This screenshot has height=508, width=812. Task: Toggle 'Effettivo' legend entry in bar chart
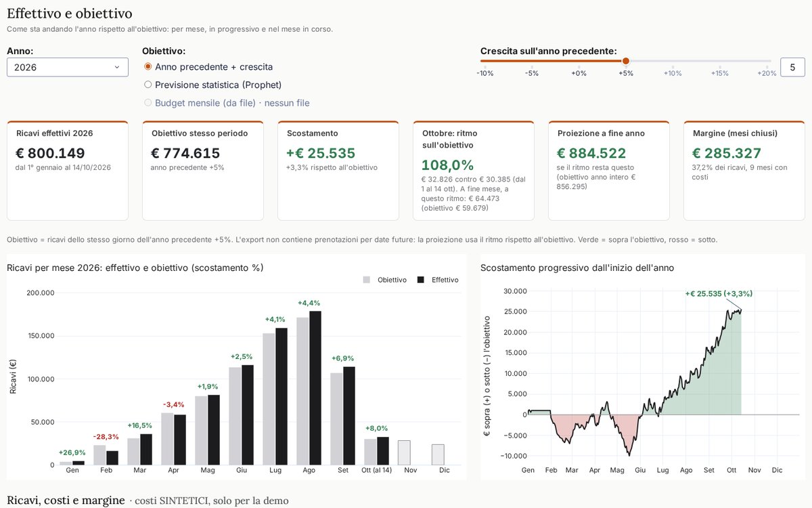click(438, 280)
